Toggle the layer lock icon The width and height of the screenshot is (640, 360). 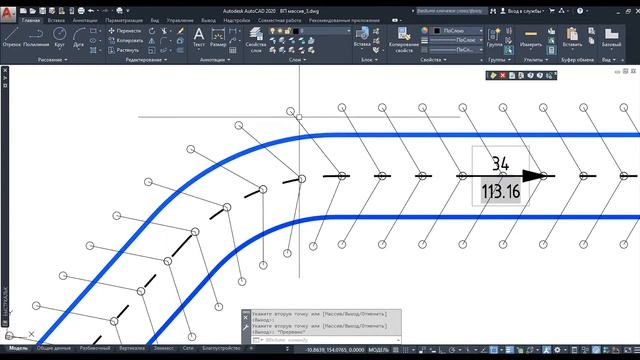[288, 31]
